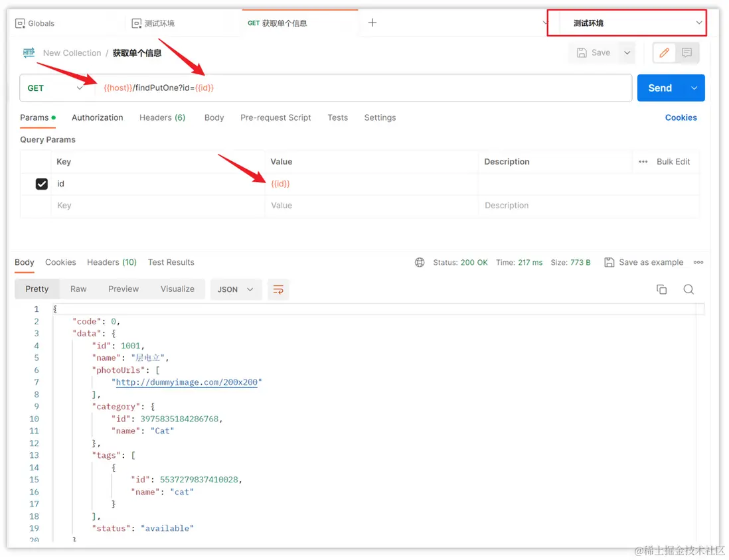Click Save as example
Viewport: 729px width, 560px height.
(644, 263)
